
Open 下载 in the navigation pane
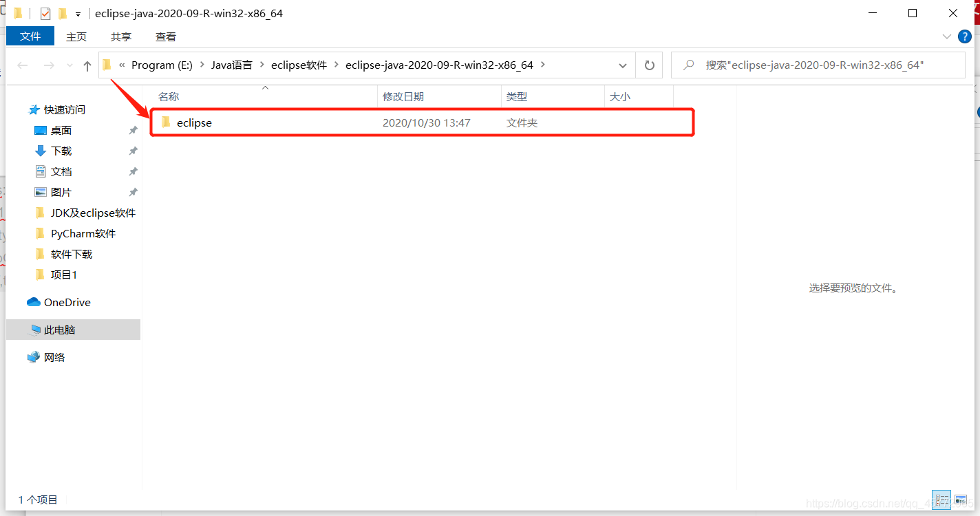point(61,151)
